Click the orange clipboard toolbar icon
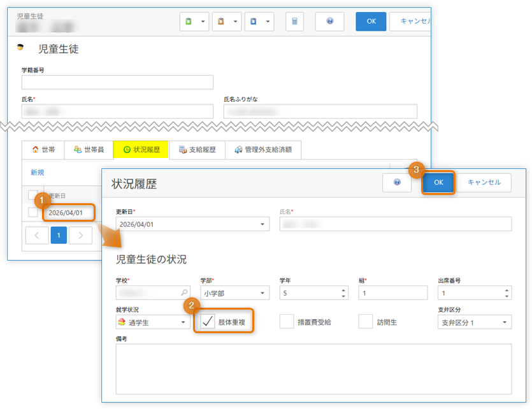532x409 pixels. click(221, 22)
